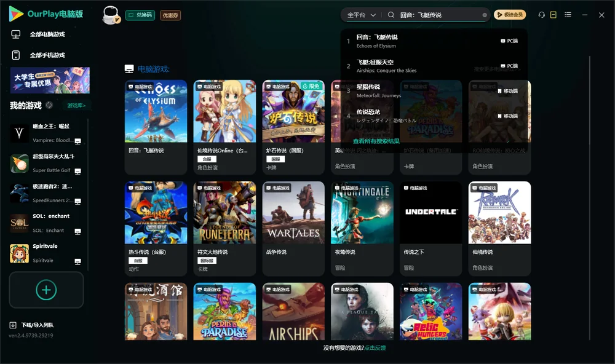The width and height of the screenshot is (615, 364).
Task: Select Super Battle Golf in my games
Action: (47, 163)
